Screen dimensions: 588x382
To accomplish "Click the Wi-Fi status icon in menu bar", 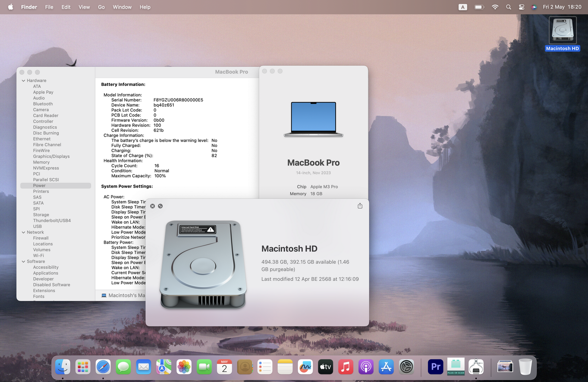I will pos(495,7).
